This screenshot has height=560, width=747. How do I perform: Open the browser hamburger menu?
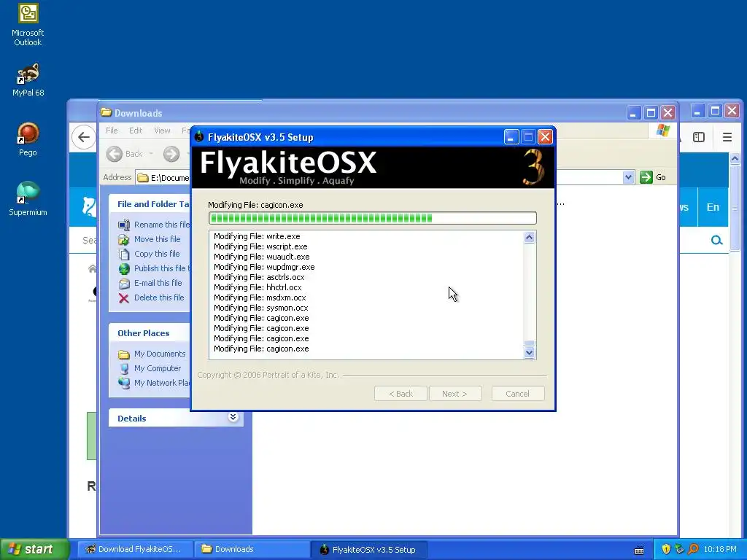pyautogui.click(x=727, y=137)
